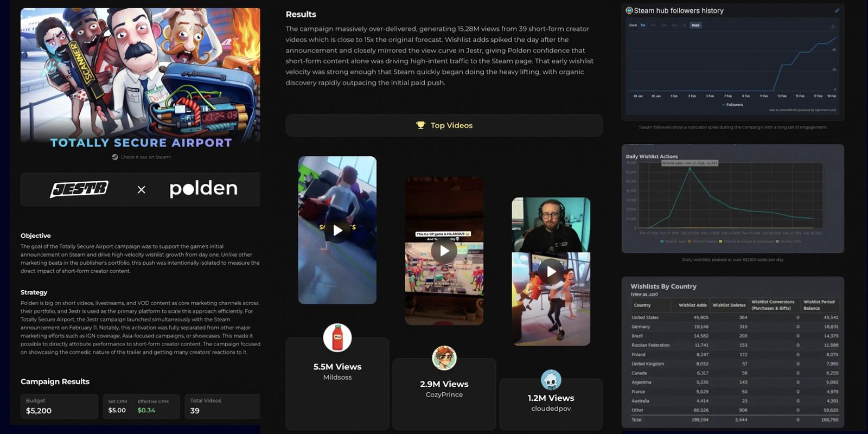Click the 'Mildsoss' creator name
This screenshot has width=868, height=434.
337,378
